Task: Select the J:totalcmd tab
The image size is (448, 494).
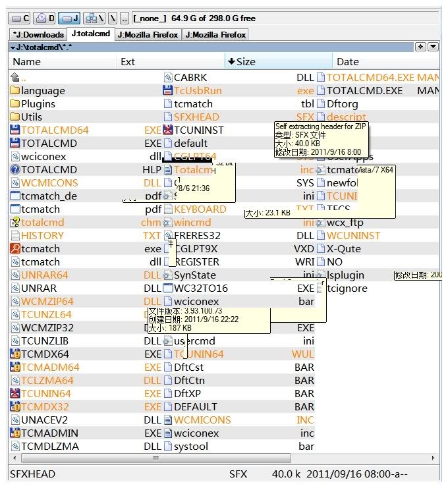Action: [90, 34]
